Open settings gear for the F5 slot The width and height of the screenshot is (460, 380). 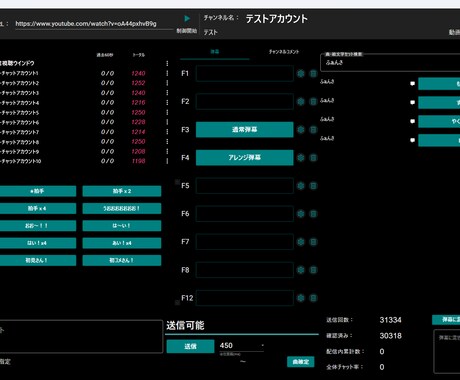[x=301, y=186]
